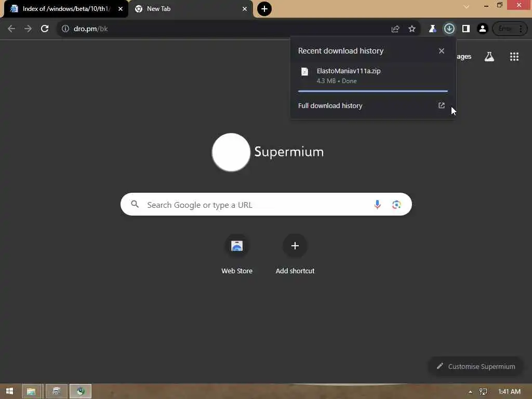
Task: Search by image with Lens icon
Action: [x=396, y=204]
